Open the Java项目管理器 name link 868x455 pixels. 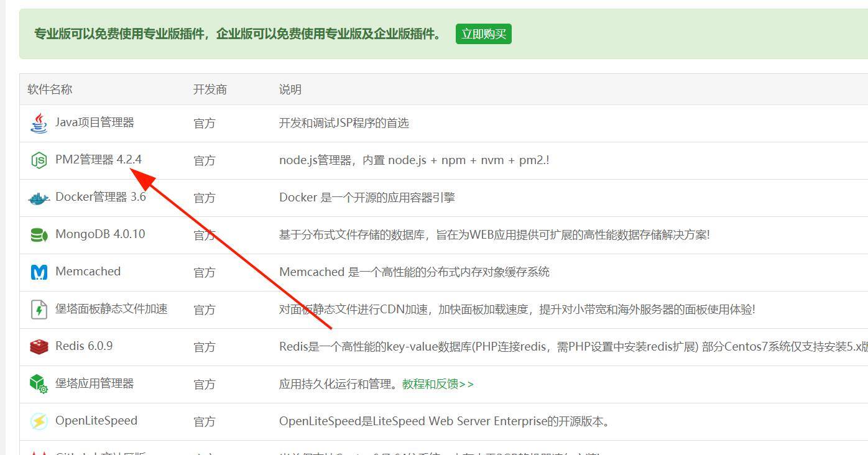pos(95,122)
